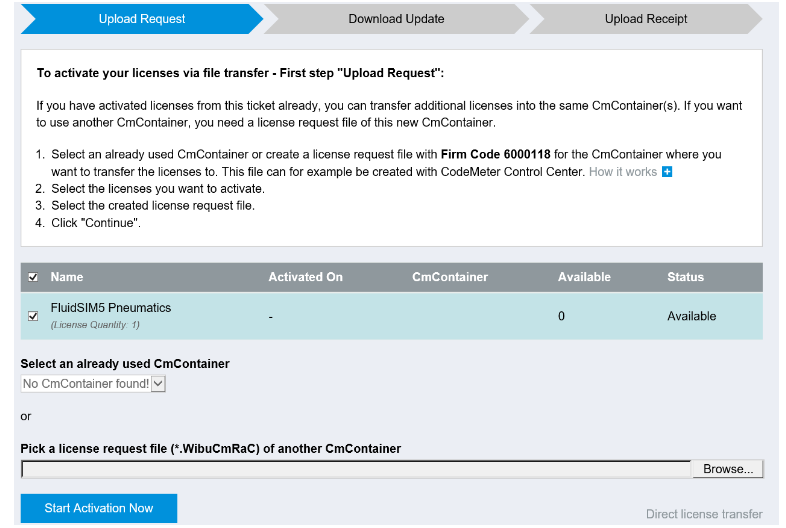786x528 pixels.
Task: Click the Activated On column header
Action: [305, 277]
